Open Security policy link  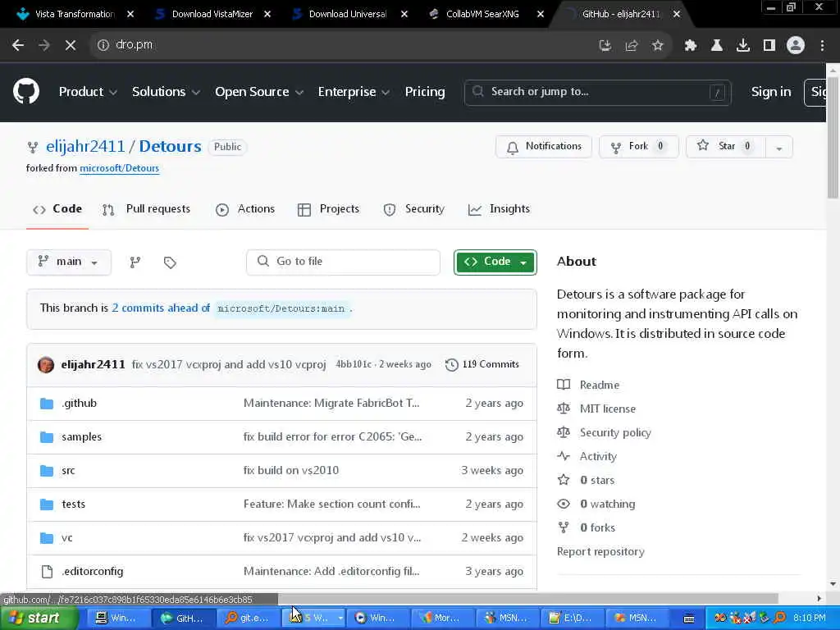pyautogui.click(x=615, y=433)
